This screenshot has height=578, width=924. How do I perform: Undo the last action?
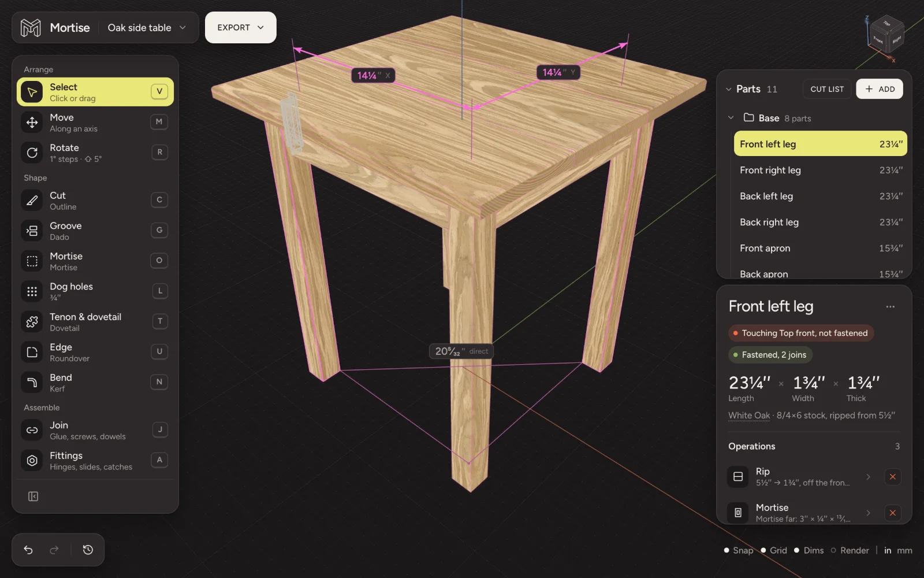click(x=28, y=550)
